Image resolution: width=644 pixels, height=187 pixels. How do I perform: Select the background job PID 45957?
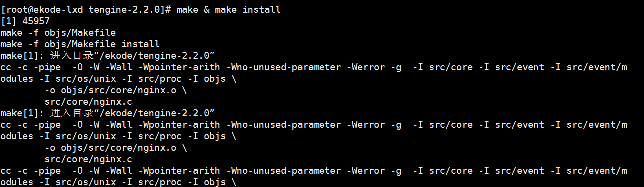coord(36,21)
